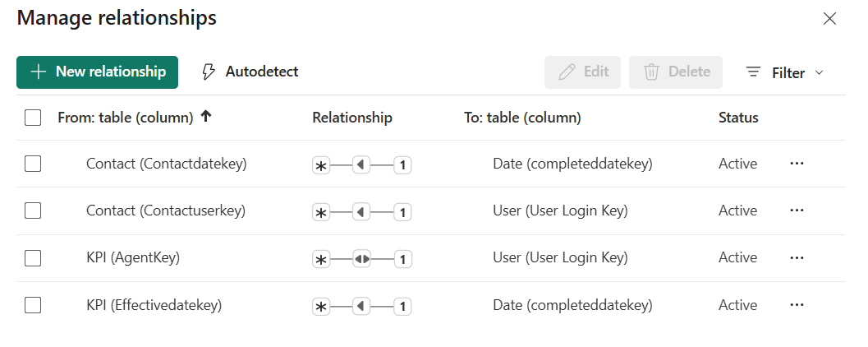Click the Edit button
868x347 pixels.
[x=582, y=72]
